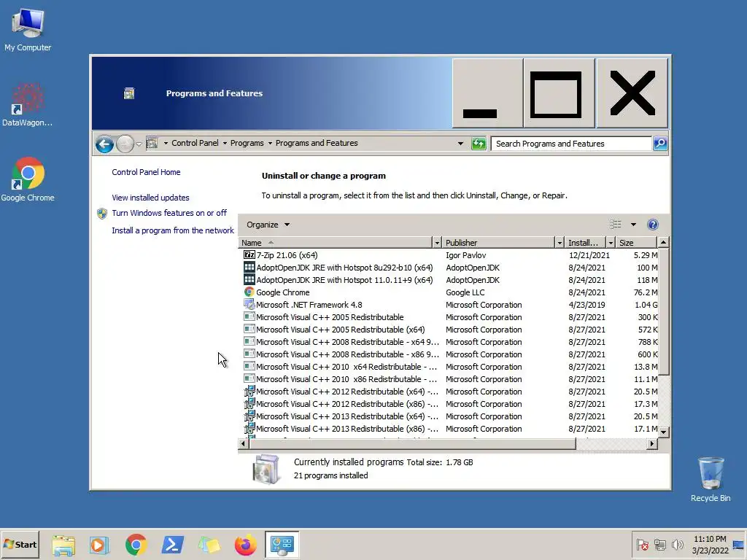Sort by Installed On column header
This screenshot has height=560, width=747.
tap(585, 242)
